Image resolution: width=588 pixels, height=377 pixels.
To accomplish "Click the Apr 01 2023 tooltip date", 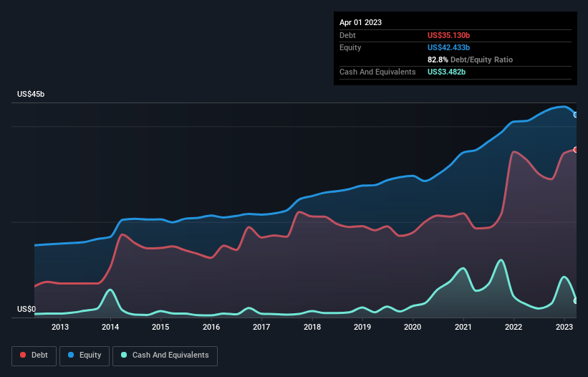I will 360,22.
